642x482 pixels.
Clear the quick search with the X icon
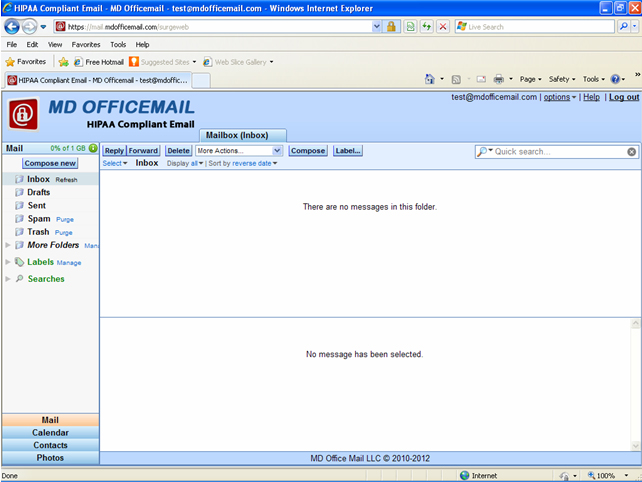tap(631, 152)
